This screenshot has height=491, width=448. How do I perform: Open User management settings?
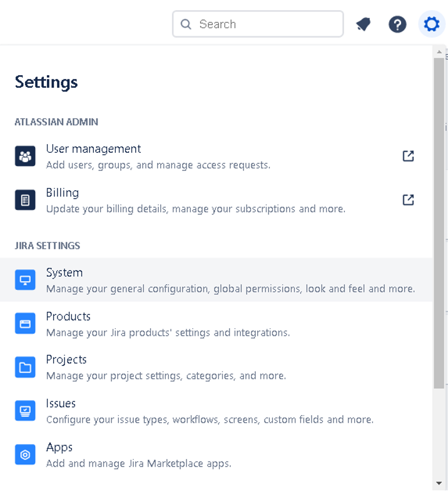coord(216,156)
